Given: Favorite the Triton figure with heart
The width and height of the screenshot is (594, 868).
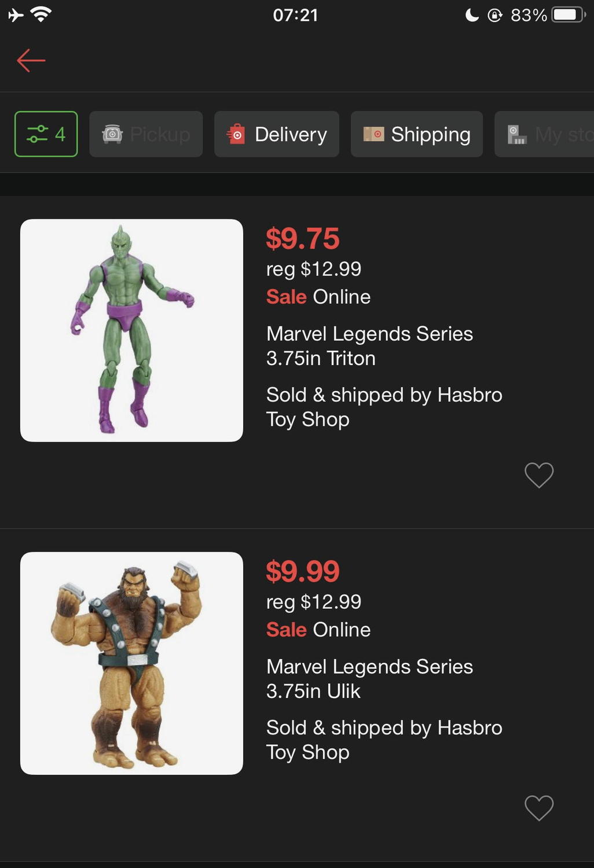Looking at the screenshot, I should [x=539, y=475].
